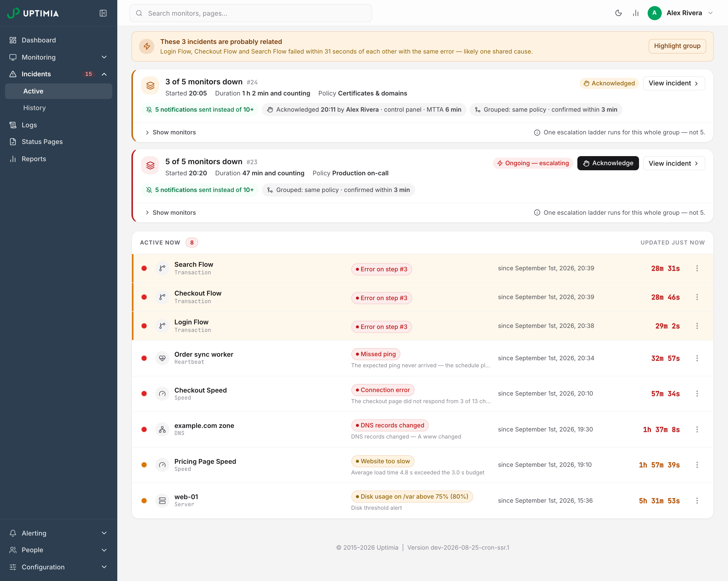Expand the Configuration menu
The width and height of the screenshot is (728, 581).
pos(58,567)
